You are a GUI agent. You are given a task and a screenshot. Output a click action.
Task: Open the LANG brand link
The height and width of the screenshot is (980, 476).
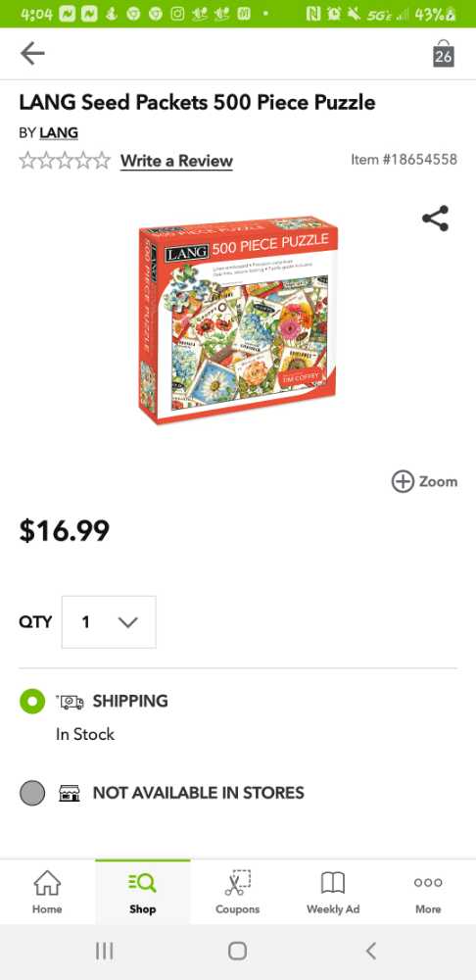[59, 133]
